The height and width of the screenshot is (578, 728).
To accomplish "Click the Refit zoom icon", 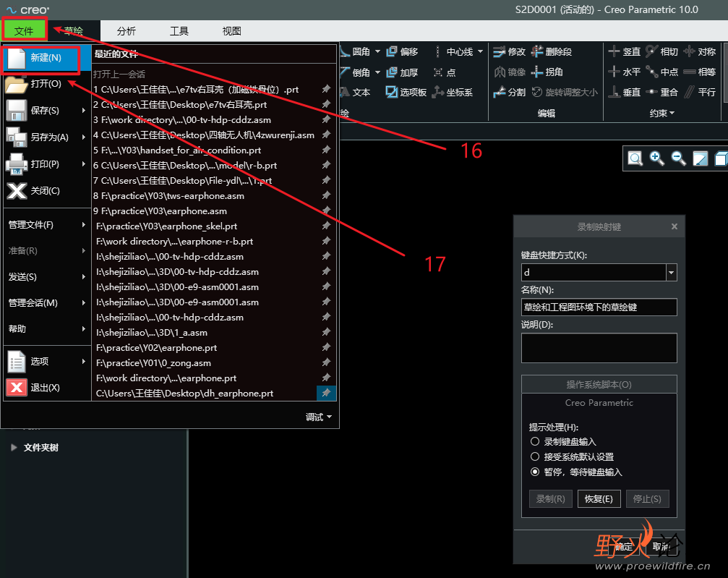I will [635, 158].
